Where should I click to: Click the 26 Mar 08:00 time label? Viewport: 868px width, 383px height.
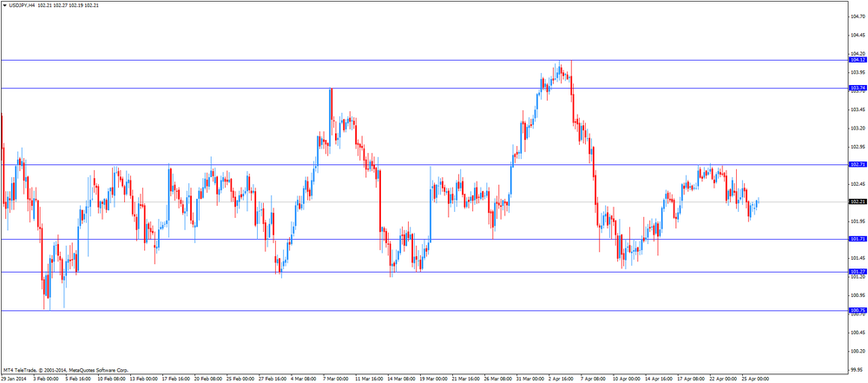tap(497, 380)
